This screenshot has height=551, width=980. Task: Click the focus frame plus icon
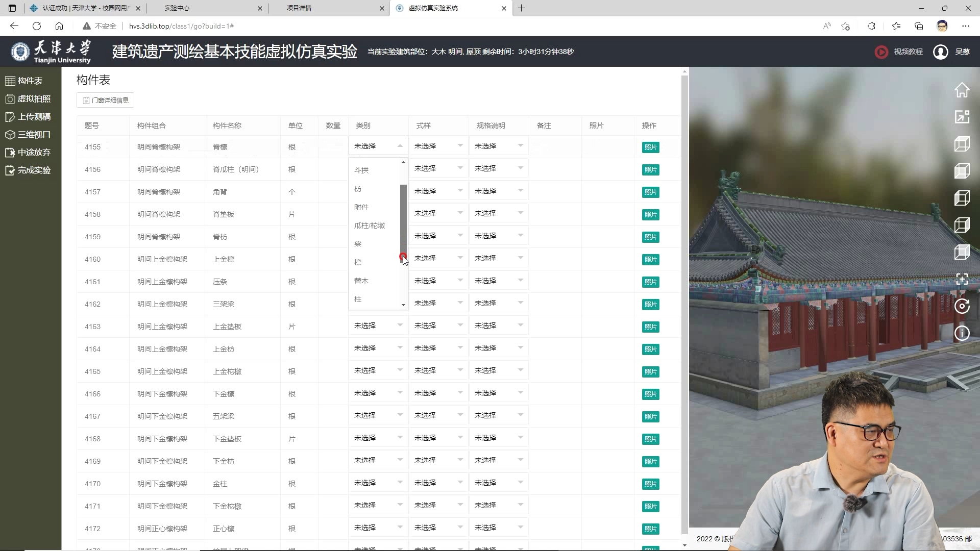(962, 279)
